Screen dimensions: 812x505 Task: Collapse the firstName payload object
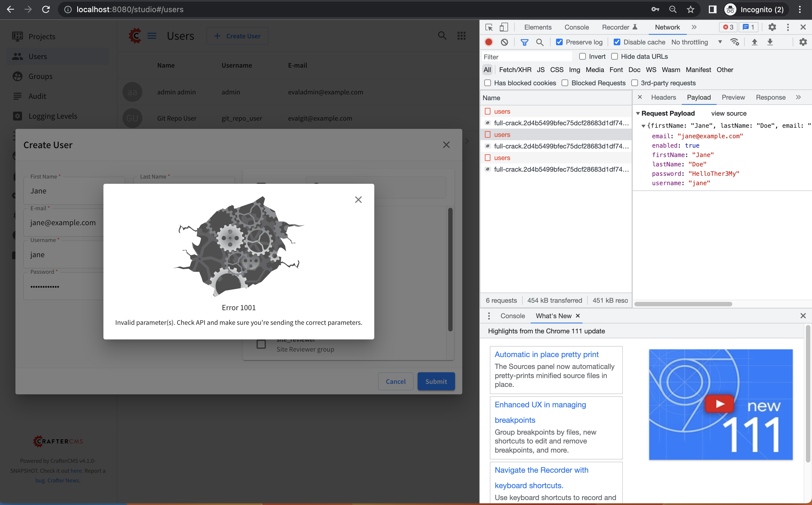pos(643,126)
